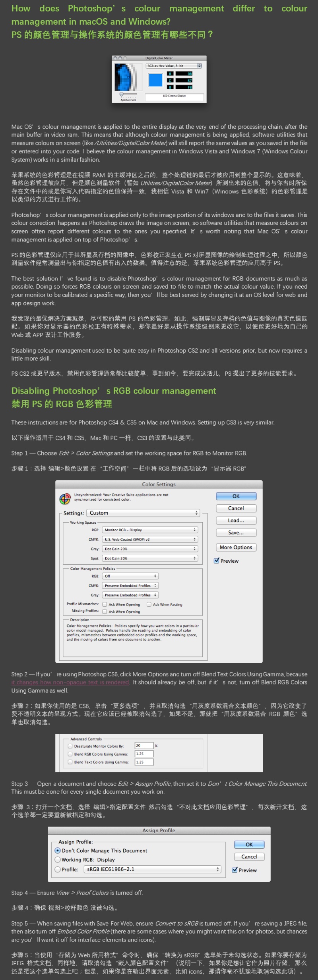Toggle Preview checkbox in Assign Profile
Screen dimensions: 318x980
click(235, 870)
